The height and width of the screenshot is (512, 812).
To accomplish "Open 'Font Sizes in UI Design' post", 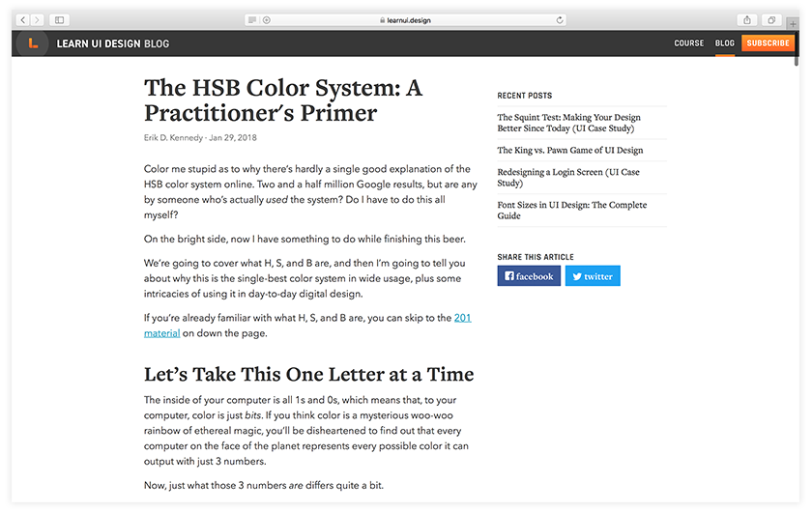I will click(571, 211).
